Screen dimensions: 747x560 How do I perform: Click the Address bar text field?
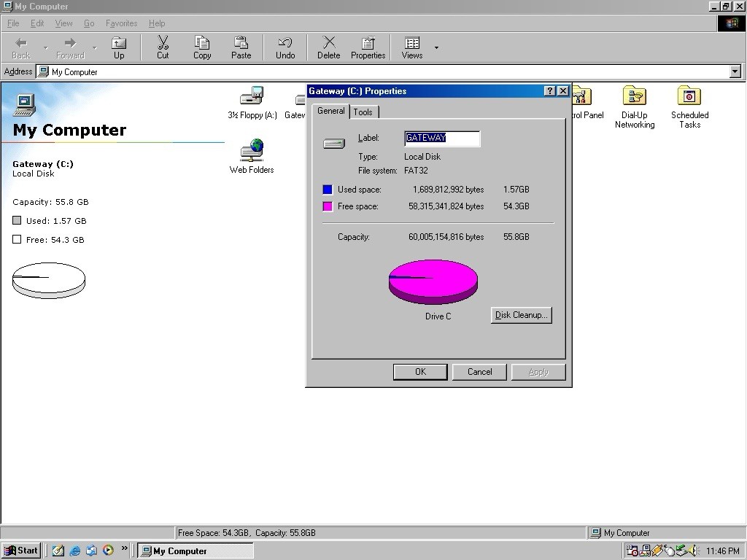(384, 72)
